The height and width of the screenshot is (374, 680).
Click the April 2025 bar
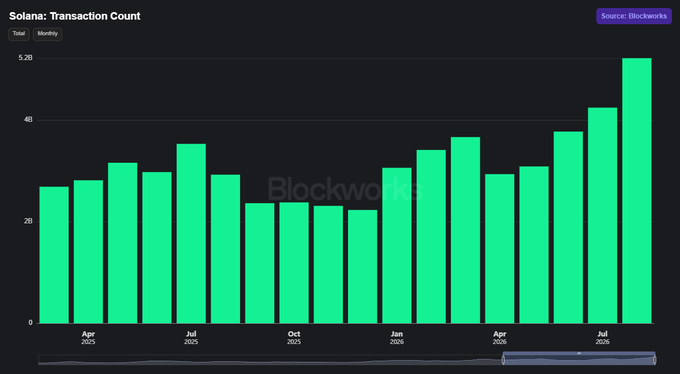pyautogui.click(x=88, y=252)
